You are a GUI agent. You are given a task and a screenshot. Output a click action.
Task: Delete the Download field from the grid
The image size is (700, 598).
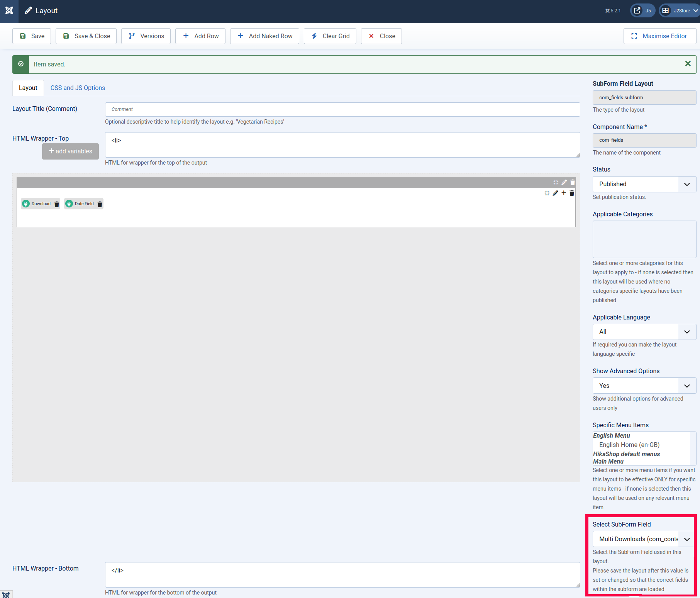pos(57,204)
